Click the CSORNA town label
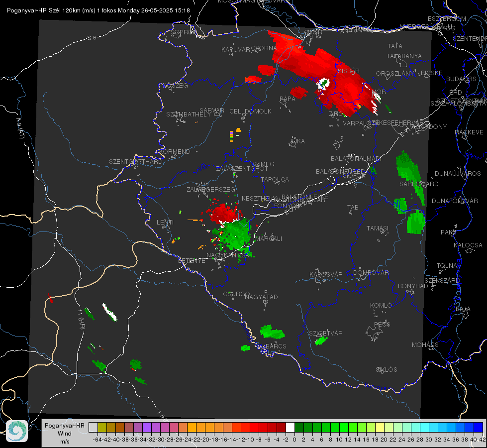The image size is (487, 448). [x=264, y=48]
